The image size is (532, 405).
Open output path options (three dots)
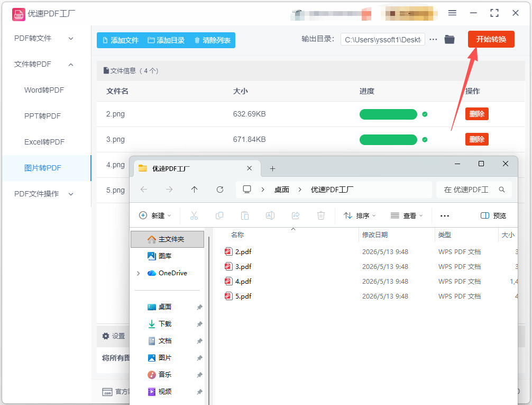coord(433,39)
